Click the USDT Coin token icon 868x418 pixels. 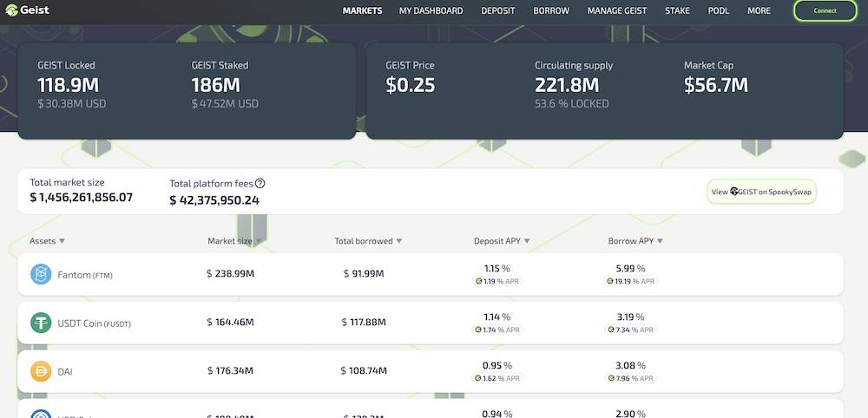click(x=41, y=323)
